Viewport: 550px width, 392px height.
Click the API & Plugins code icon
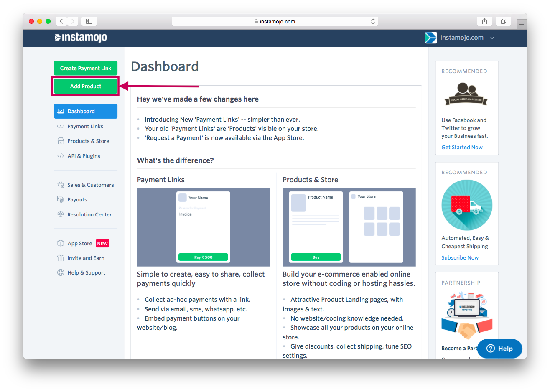(x=61, y=156)
